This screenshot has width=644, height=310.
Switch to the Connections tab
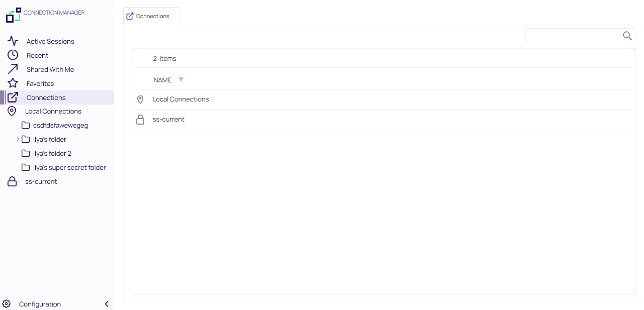(x=151, y=16)
